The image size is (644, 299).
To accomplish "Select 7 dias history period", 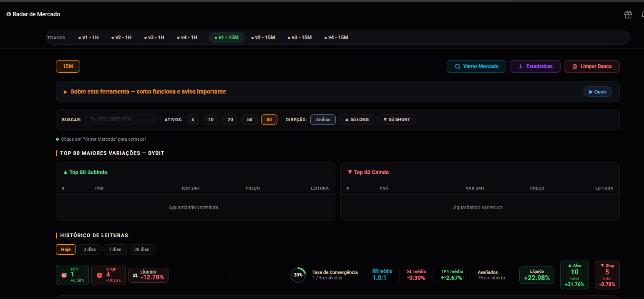I will pyautogui.click(x=115, y=249).
